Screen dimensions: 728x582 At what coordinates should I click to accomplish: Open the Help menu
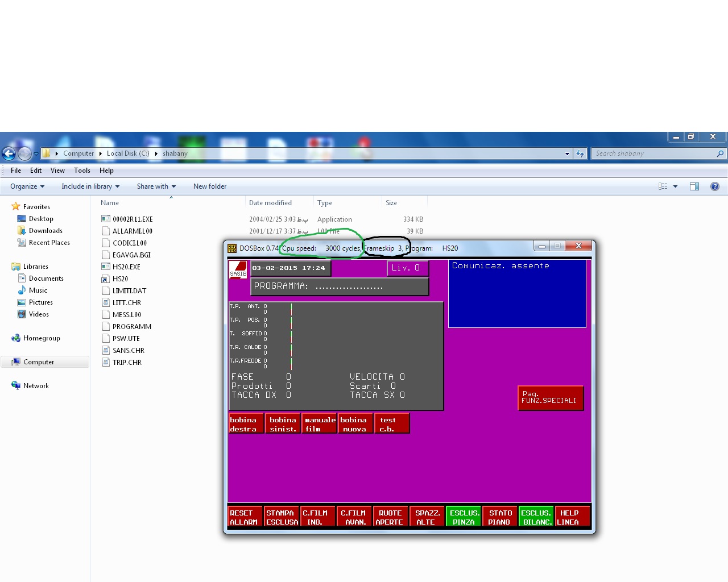(106, 171)
